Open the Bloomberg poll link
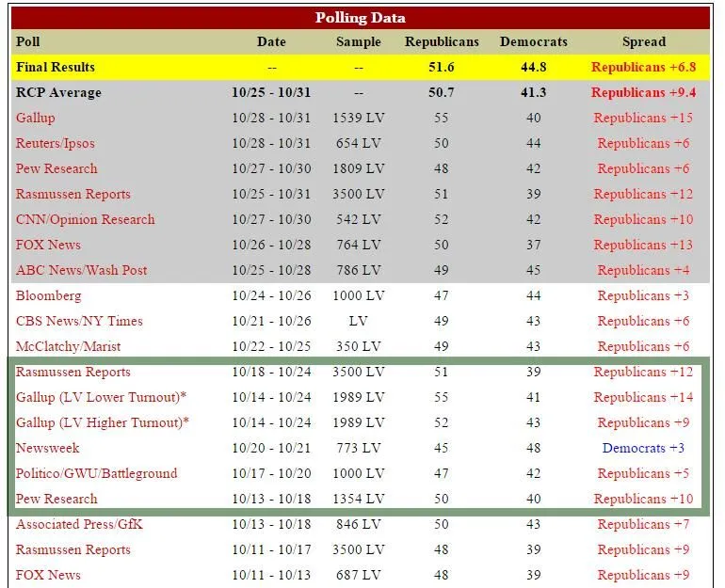 coord(49,295)
